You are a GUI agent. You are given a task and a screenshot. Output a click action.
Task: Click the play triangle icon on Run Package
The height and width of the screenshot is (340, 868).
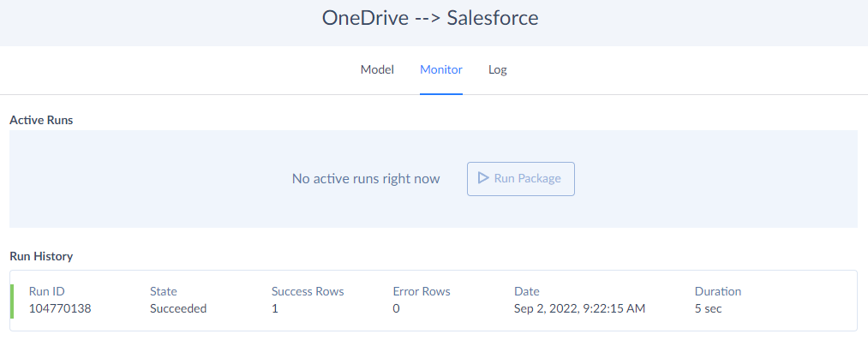(x=483, y=178)
